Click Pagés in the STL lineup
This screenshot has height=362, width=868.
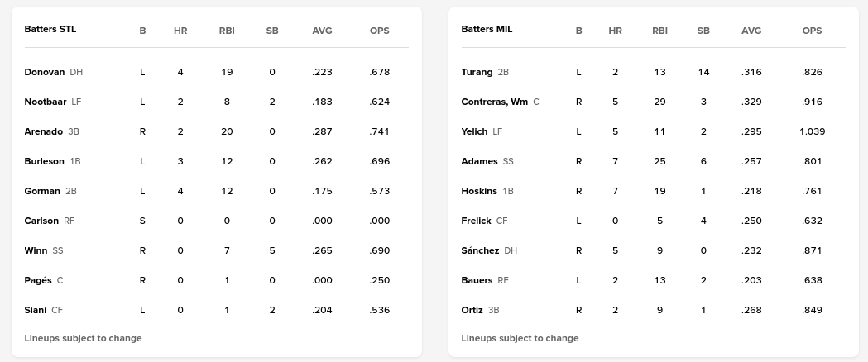coord(38,280)
